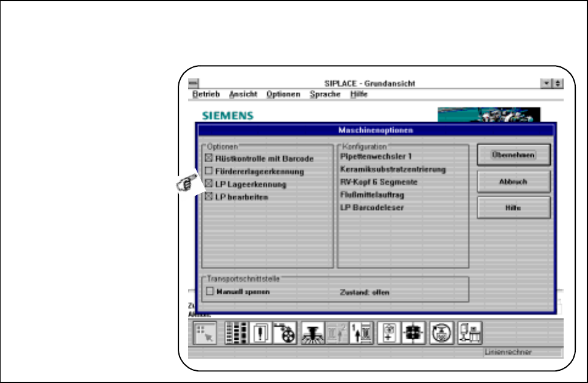Click the circular rotating head icon
The width and height of the screenshot is (588, 383).
pyautogui.click(x=441, y=333)
